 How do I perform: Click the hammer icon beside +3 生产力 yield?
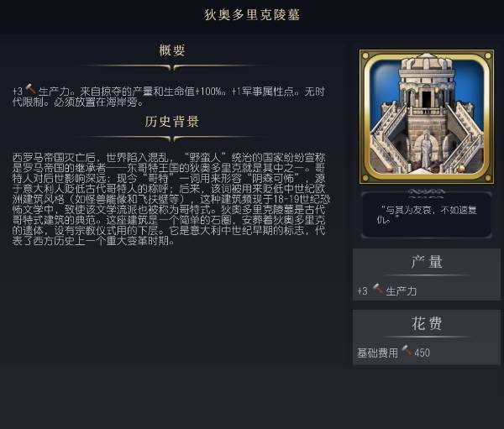tap(378, 289)
